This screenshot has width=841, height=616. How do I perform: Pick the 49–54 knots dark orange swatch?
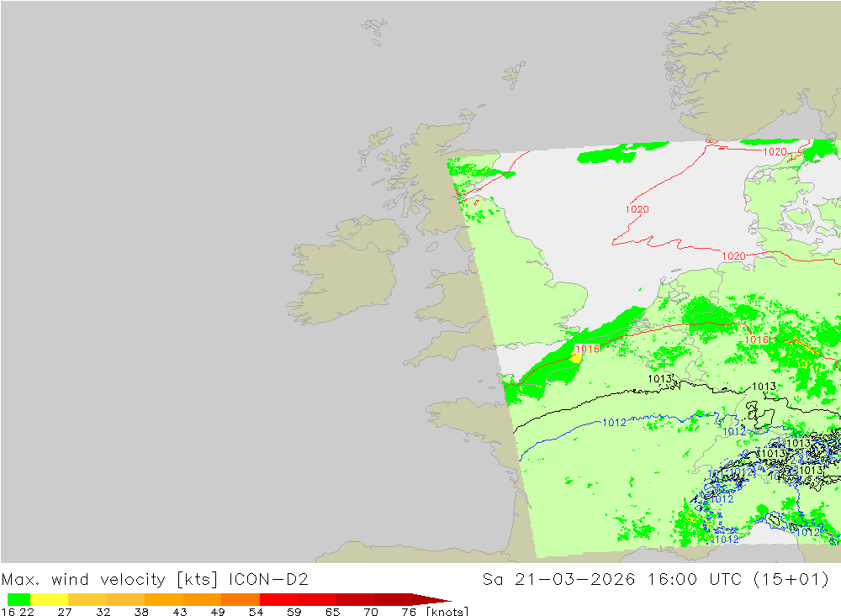click(241, 599)
